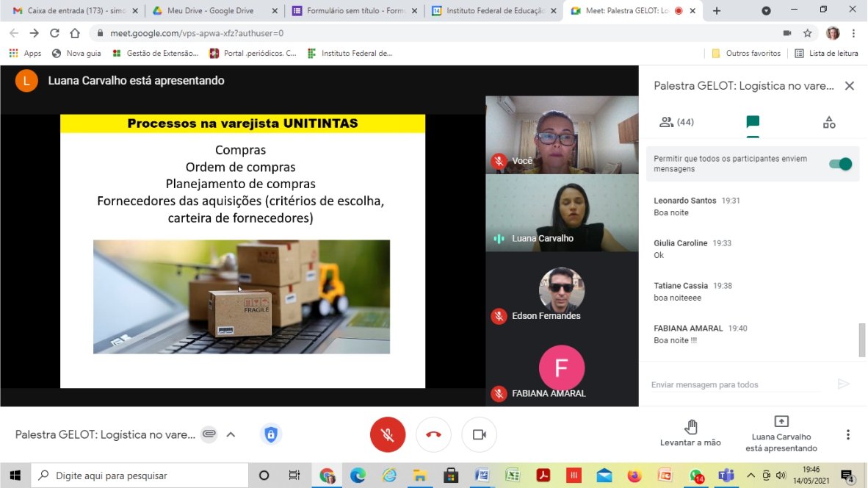This screenshot has width=868, height=488.
Task: Toggle the camera video button
Action: tap(479, 434)
